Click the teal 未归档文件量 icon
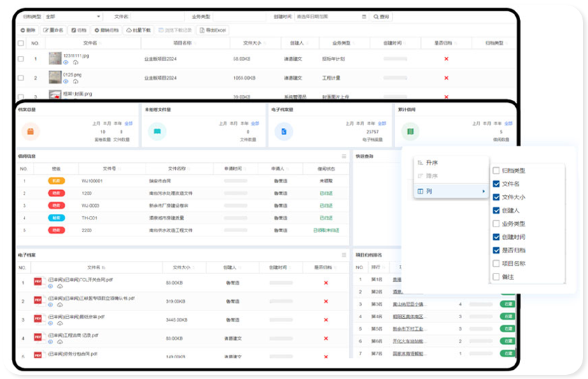This screenshot has height=379, width=588. tap(157, 131)
